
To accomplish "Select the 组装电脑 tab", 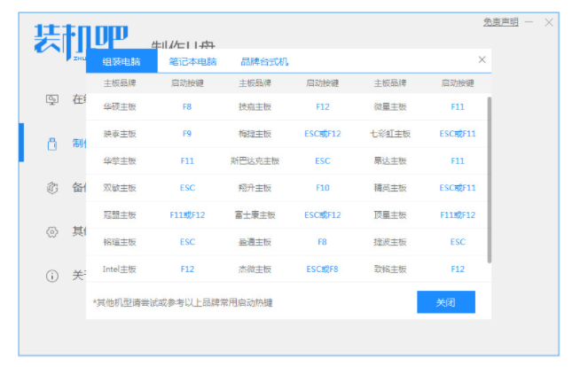I will pos(122,62).
